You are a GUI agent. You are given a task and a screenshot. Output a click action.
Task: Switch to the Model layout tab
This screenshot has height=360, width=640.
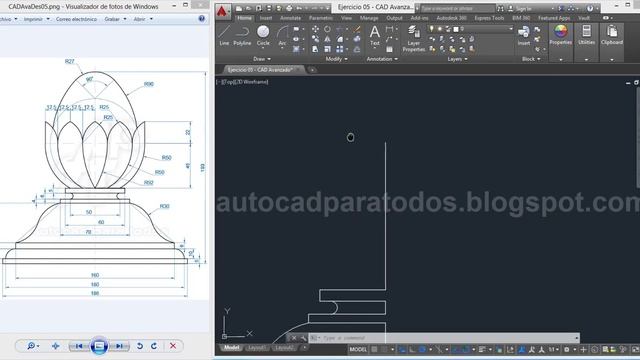(x=231, y=348)
